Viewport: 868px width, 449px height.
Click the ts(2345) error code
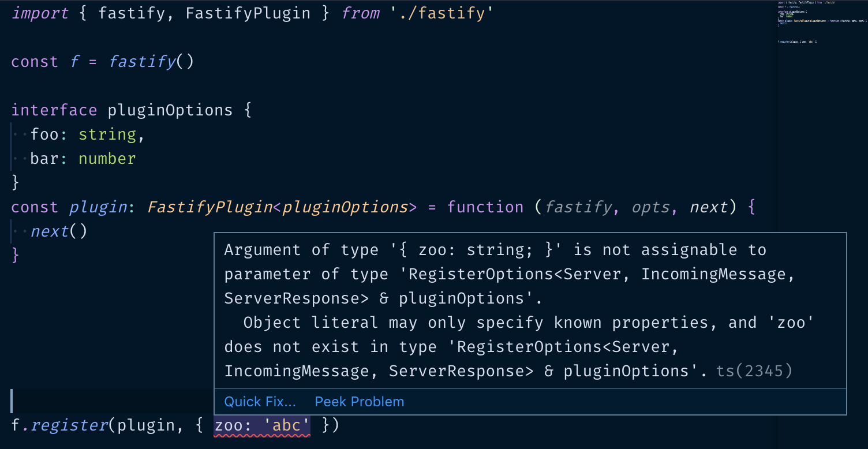pyautogui.click(x=754, y=371)
